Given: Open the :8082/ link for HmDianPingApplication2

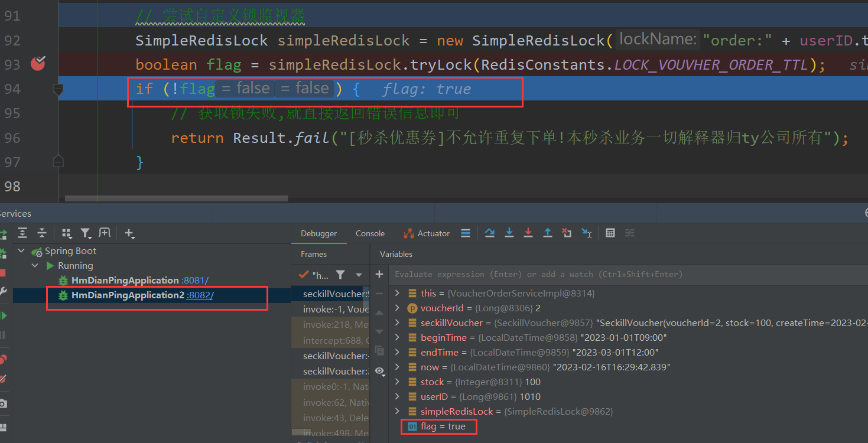Looking at the screenshot, I should [200, 295].
